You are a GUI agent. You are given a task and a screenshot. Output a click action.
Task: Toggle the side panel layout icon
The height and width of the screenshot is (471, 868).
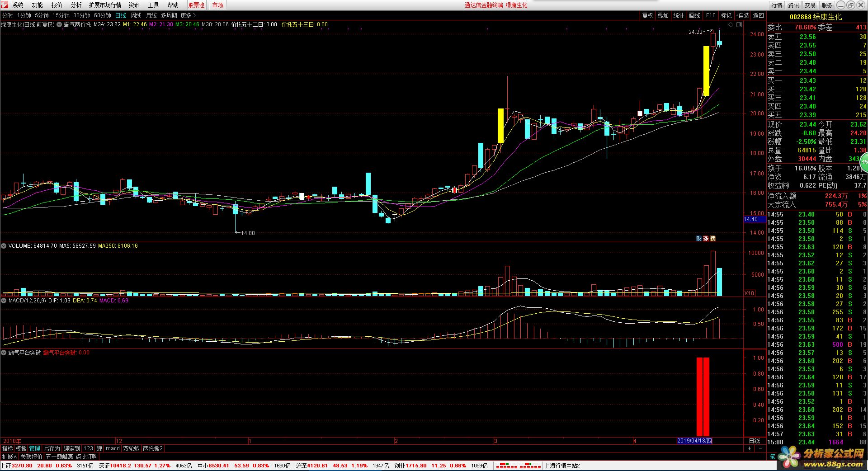pyautogui.click(x=739, y=24)
